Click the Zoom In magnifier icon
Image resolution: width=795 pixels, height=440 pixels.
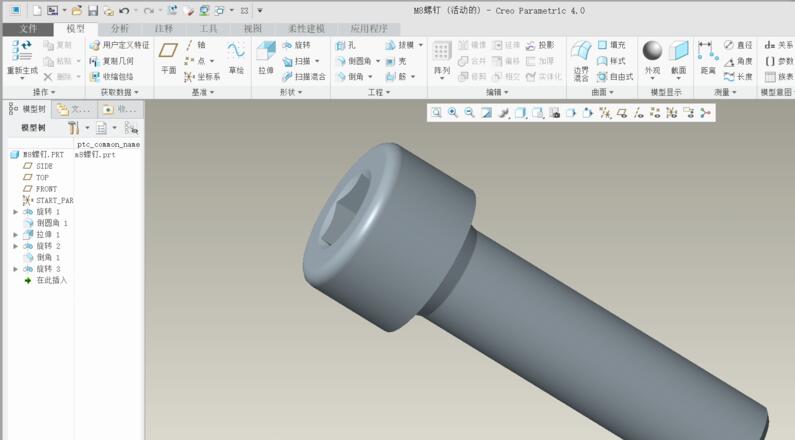[x=453, y=113]
